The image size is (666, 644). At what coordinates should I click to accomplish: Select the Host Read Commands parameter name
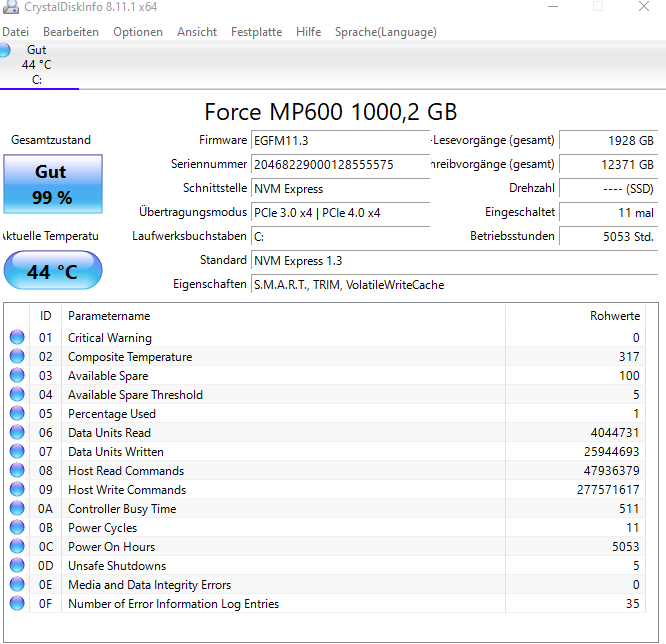point(126,471)
